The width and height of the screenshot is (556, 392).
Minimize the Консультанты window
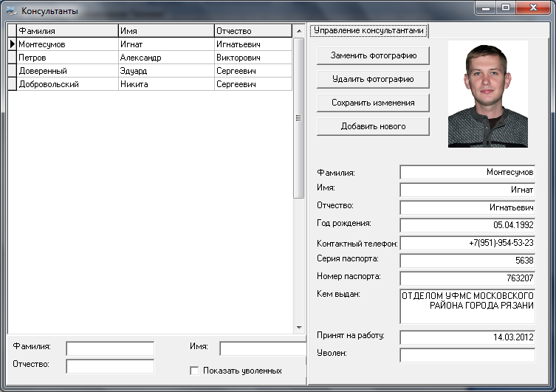tap(486, 8)
